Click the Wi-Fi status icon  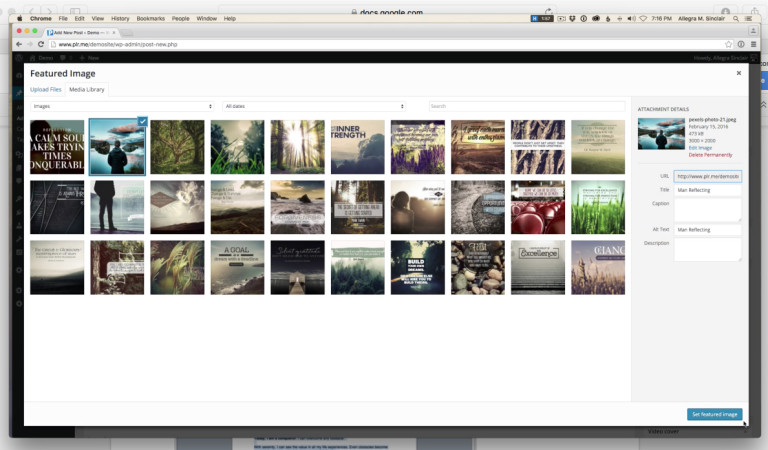coord(643,19)
